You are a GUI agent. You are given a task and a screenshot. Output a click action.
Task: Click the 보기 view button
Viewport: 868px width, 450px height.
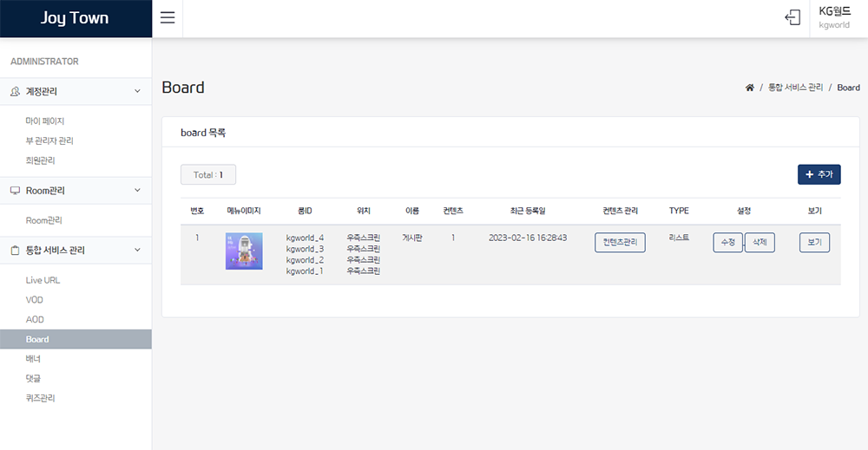pyautogui.click(x=814, y=243)
